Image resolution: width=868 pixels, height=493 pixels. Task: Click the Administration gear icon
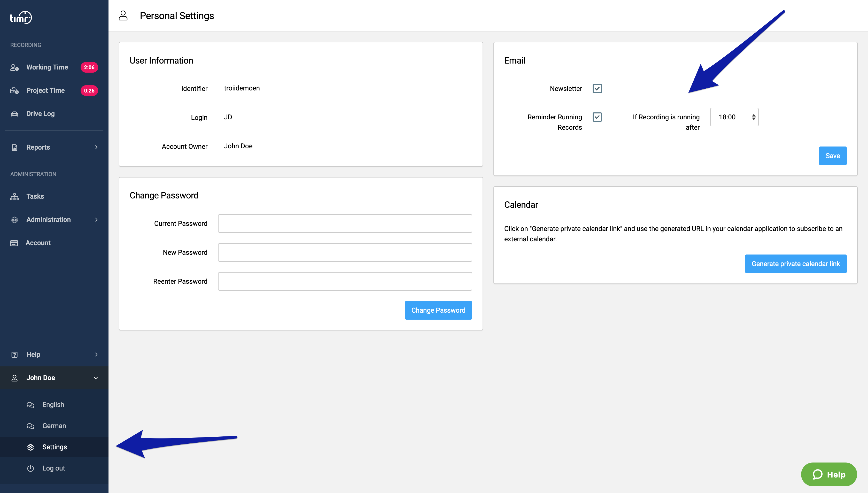[x=14, y=220]
